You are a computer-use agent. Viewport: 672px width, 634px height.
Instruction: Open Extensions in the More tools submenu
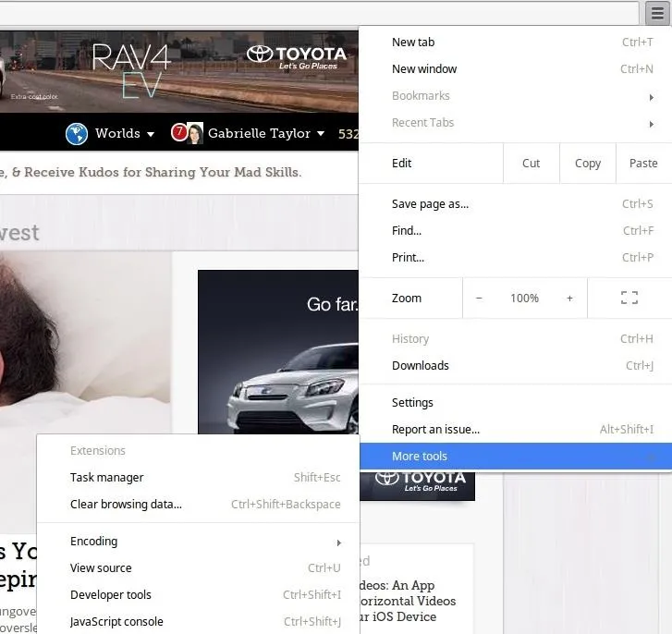198,451
